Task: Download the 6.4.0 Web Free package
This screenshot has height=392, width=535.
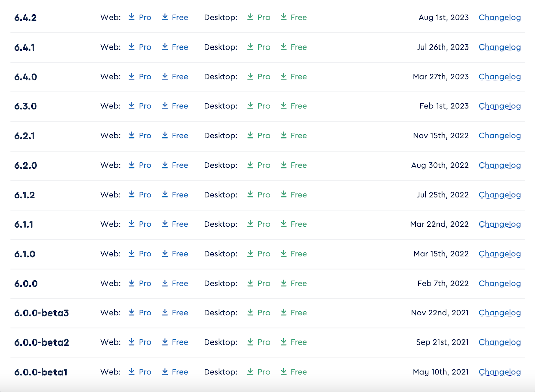Action: pos(175,77)
